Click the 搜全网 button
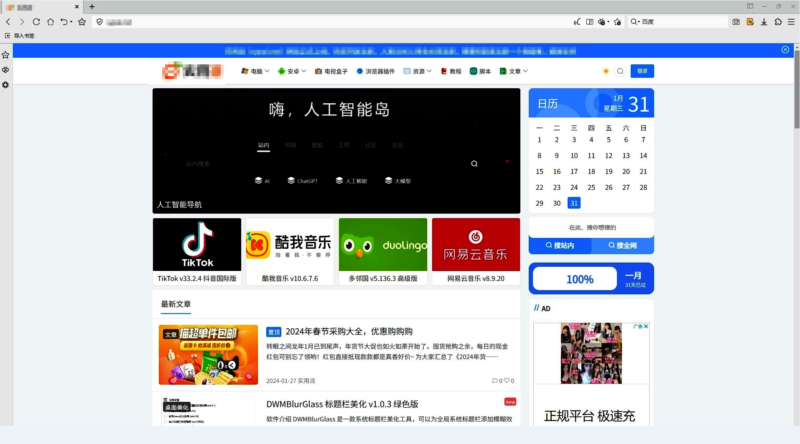 pos(622,245)
